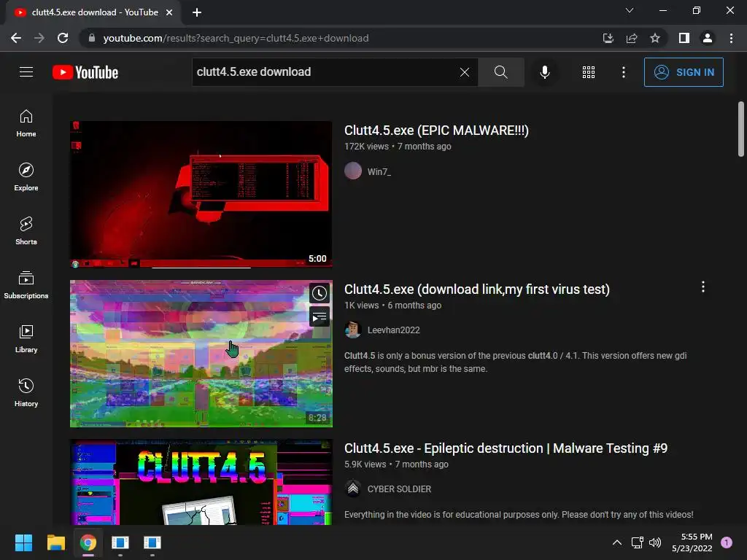Toggle the Chrome side panel
747x560 pixels.
click(x=684, y=38)
